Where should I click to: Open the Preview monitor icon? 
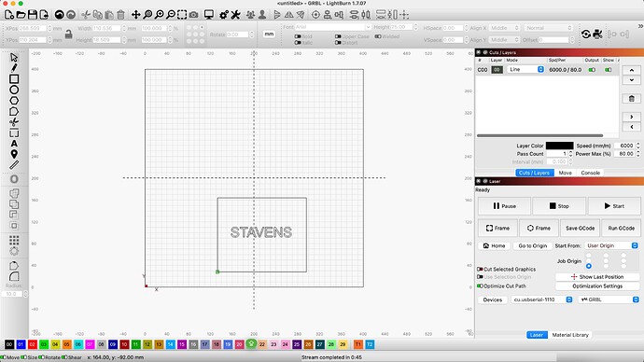tap(209, 15)
